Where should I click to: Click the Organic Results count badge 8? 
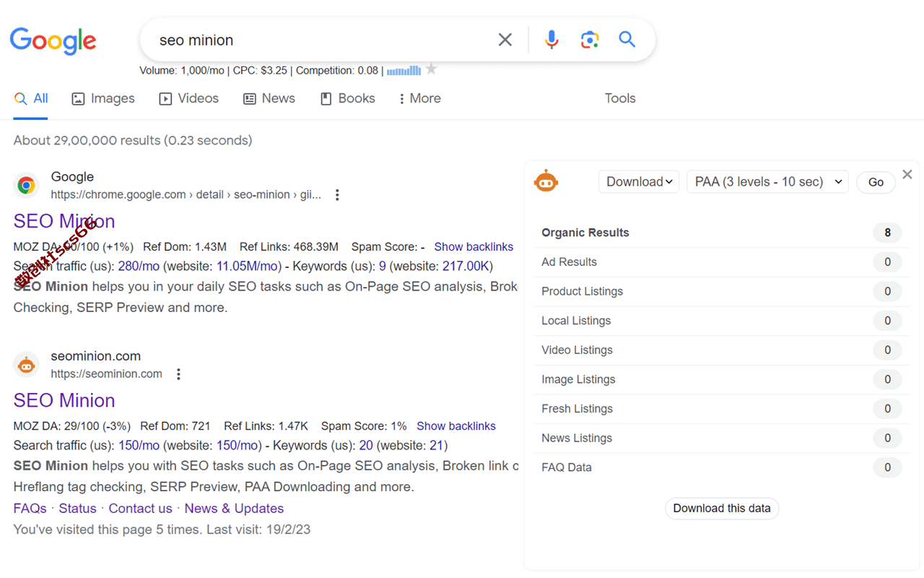click(x=887, y=233)
